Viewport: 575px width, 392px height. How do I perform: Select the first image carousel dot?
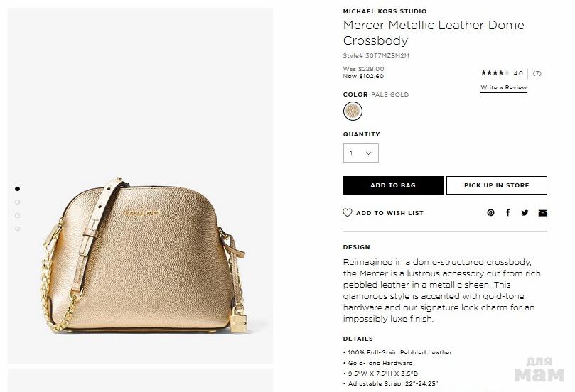pyautogui.click(x=17, y=189)
